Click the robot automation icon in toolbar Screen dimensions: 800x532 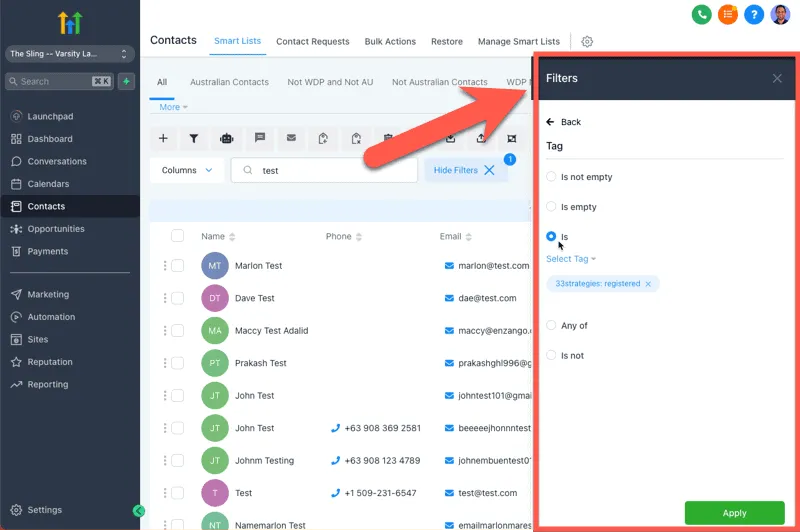(227, 138)
